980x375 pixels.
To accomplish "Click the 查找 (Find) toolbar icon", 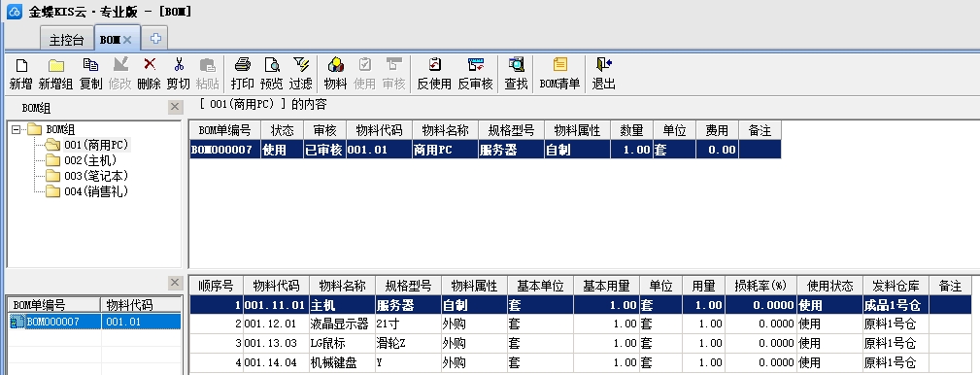I will coord(517,65).
